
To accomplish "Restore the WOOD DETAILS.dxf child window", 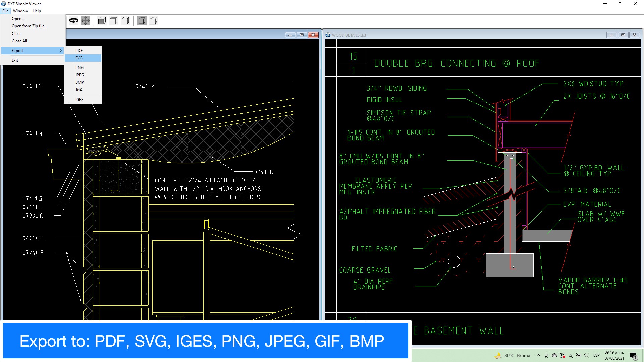I will [x=623, y=35].
